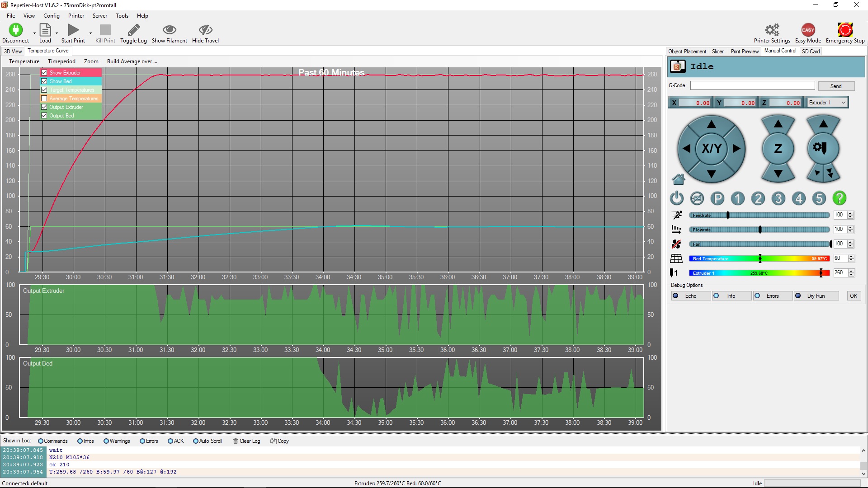Click the Feedrate slider
This screenshot has height=488, width=868.
759,216
